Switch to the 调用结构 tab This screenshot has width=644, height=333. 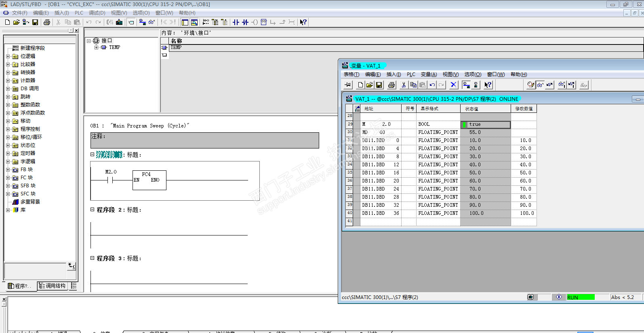[53, 286]
